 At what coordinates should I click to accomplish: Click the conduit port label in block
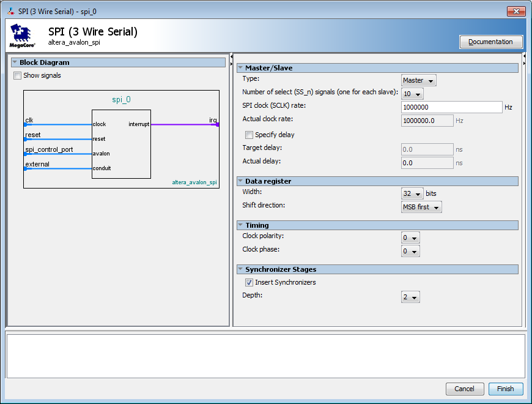coord(102,168)
